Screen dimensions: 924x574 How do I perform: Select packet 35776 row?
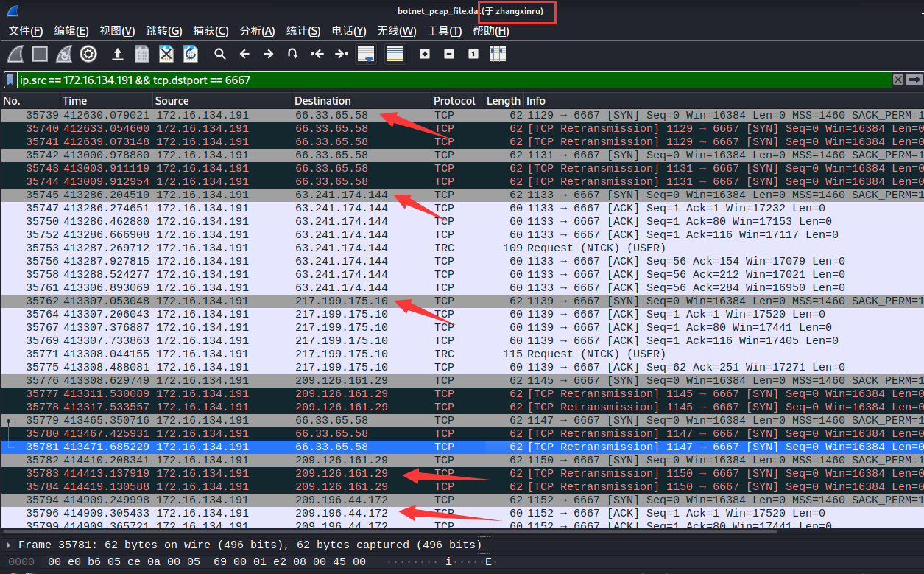pyautogui.click(x=462, y=380)
